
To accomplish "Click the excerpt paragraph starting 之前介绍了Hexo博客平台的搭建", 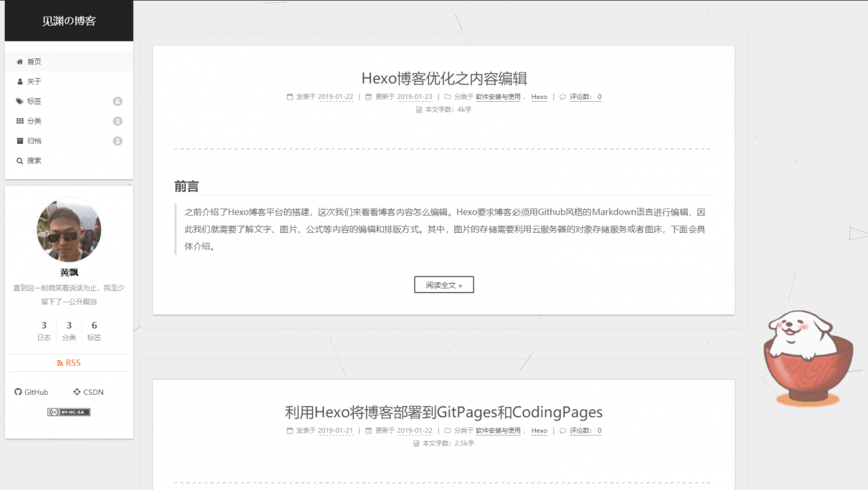I will (x=445, y=229).
